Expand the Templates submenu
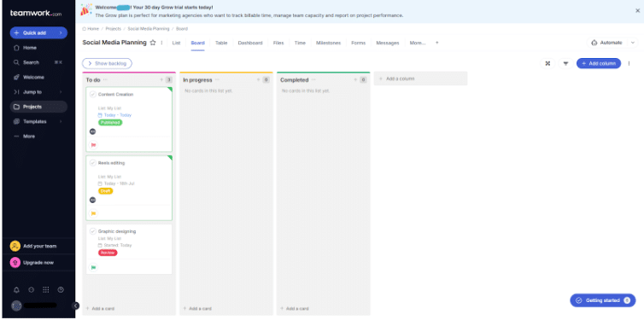 (61, 121)
